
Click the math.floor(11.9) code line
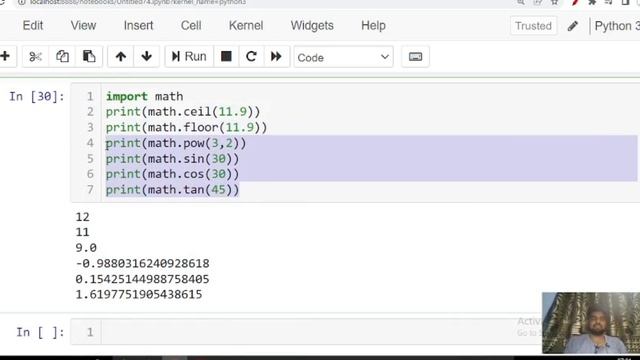[x=186, y=127]
